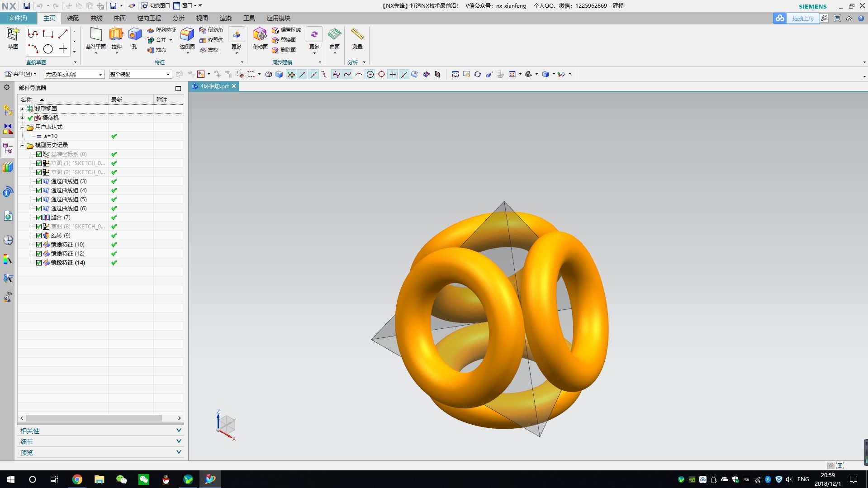This screenshot has height=488, width=868.
Task: Open the selection filter dropdown 无选择过滤器
Action: 74,74
